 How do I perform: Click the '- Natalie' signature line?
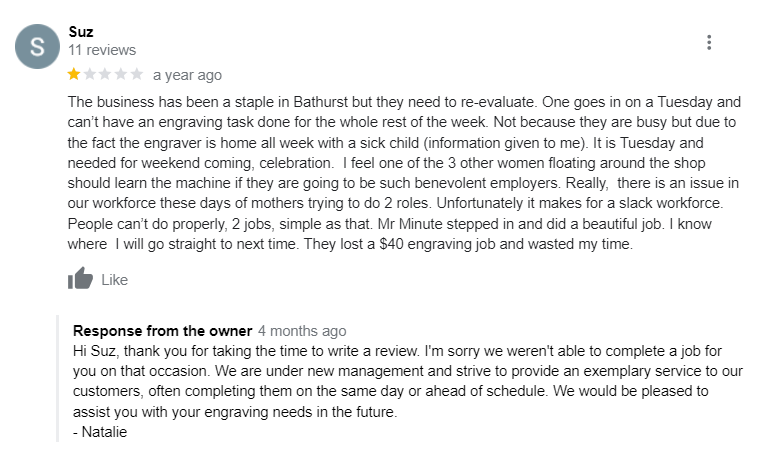tap(100, 432)
